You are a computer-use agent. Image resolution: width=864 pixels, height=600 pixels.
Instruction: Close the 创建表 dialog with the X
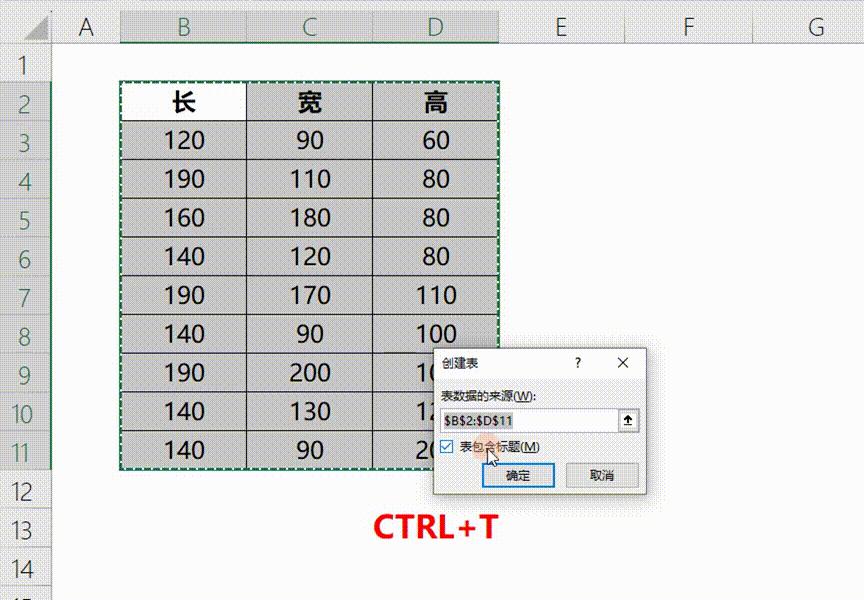(623, 363)
